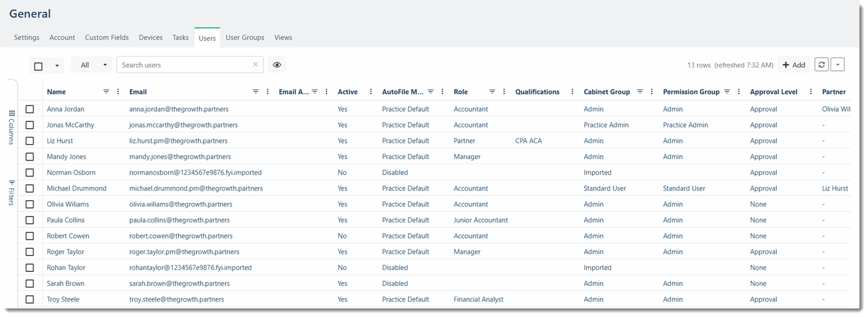
Task: Clear the search box with the X icon
Action: point(255,65)
